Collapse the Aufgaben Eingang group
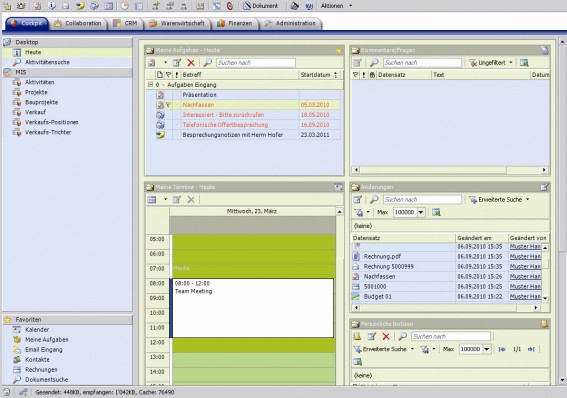The height and width of the screenshot is (398, 567). point(150,85)
